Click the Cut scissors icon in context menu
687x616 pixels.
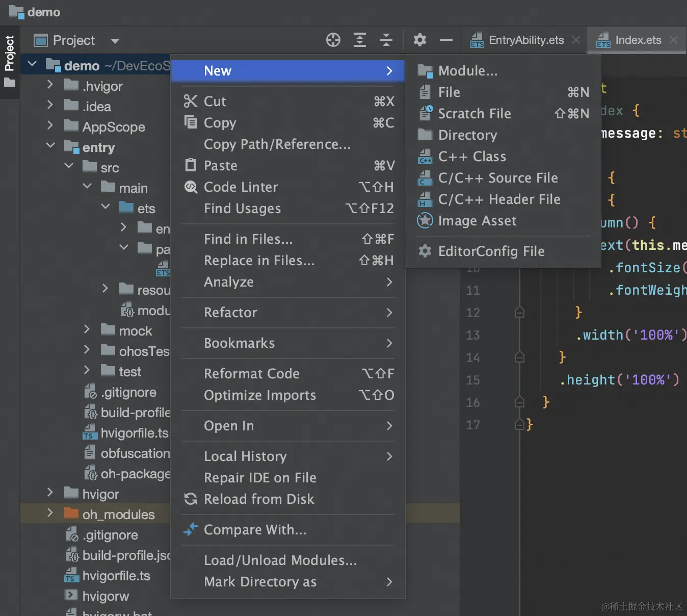pos(191,101)
